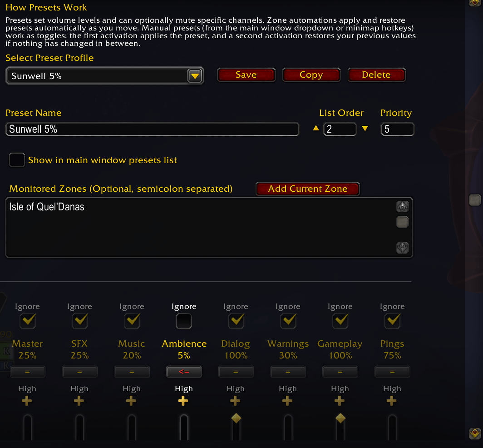Image resolution: width=483 pixels, height=448 pixels.
Task: Click the Dialog slider diamond handle
Action: click(236, 418)
